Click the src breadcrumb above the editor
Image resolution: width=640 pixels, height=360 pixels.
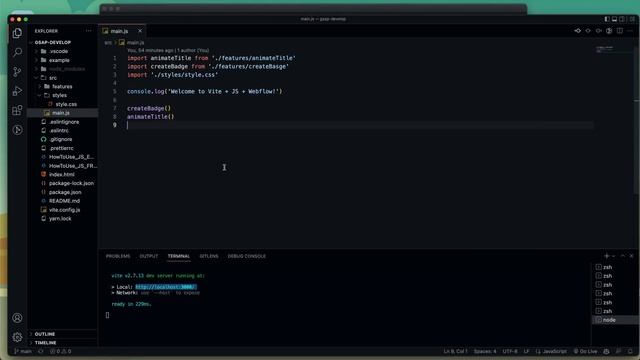pos(108,42)
